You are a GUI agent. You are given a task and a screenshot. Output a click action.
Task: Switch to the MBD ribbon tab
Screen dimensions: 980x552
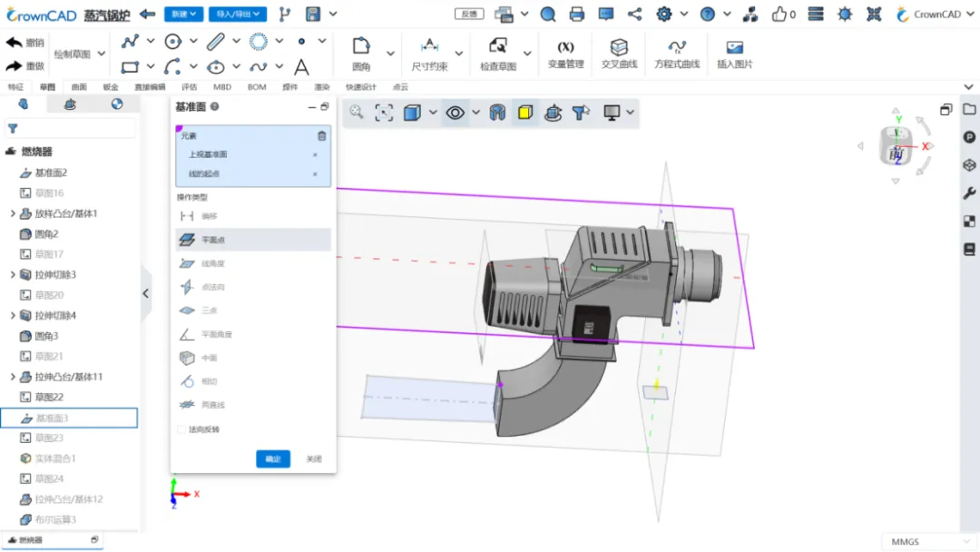pos(222,87)
